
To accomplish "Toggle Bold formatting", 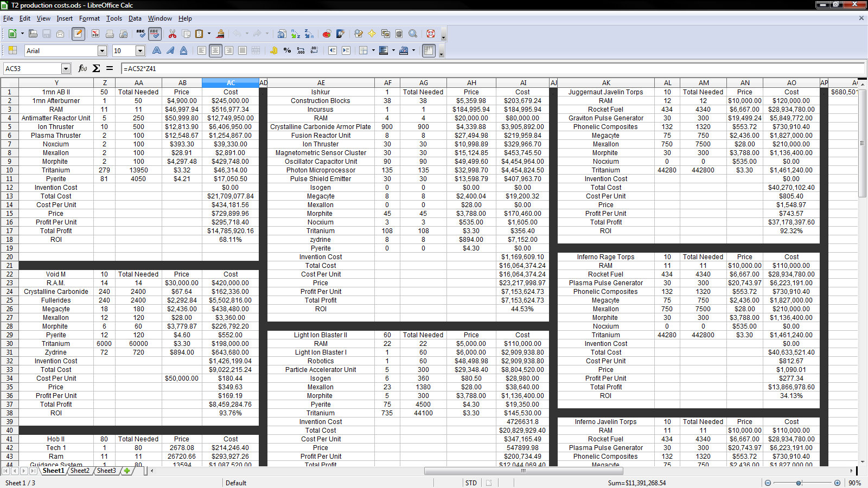I will [x=157, y=50].
